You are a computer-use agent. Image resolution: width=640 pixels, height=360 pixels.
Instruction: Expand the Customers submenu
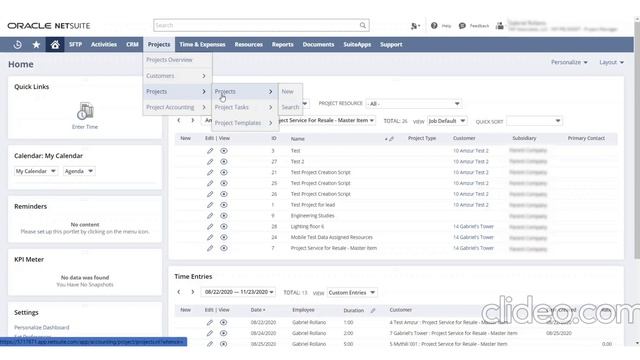[177, 76]
